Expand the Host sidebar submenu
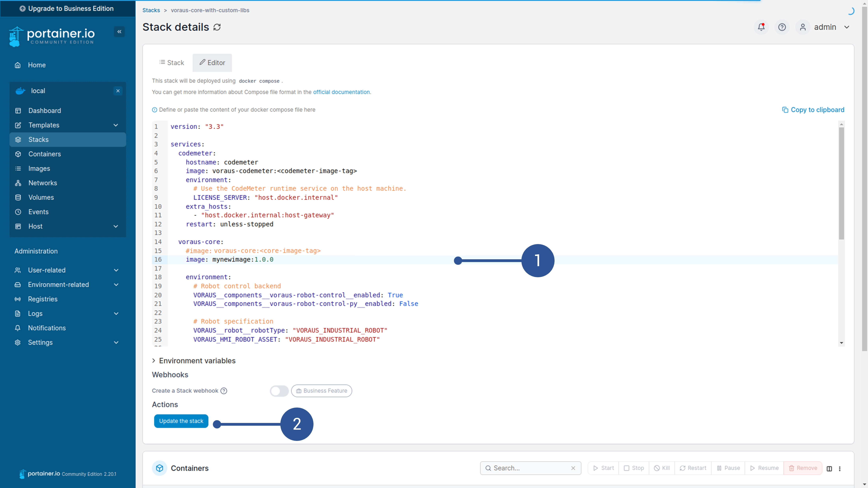868x488 pixels. (x=116, y=226)
